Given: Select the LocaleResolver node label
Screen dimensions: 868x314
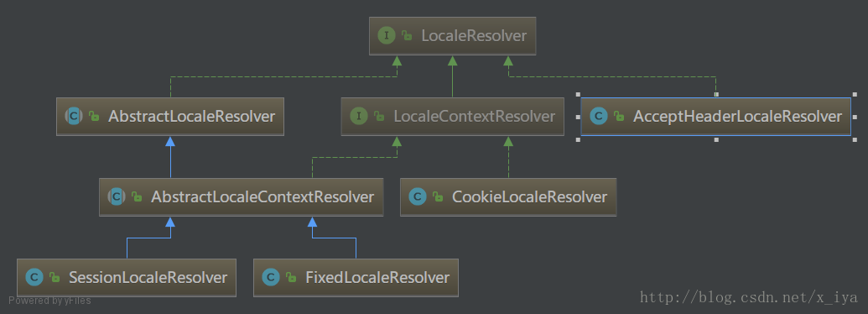Looking at the screenshot, I should coord(474,36).
